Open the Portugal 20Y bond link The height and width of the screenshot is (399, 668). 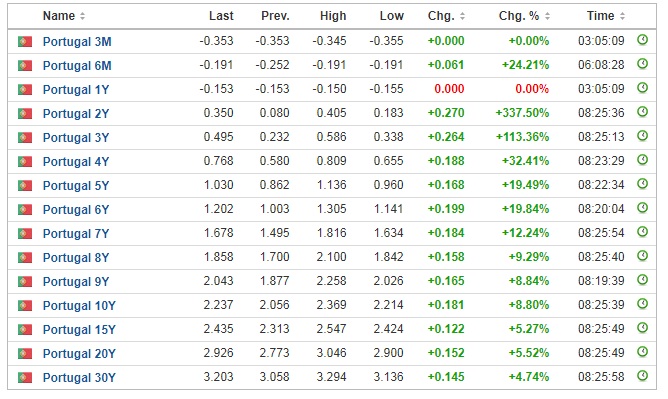79,354
